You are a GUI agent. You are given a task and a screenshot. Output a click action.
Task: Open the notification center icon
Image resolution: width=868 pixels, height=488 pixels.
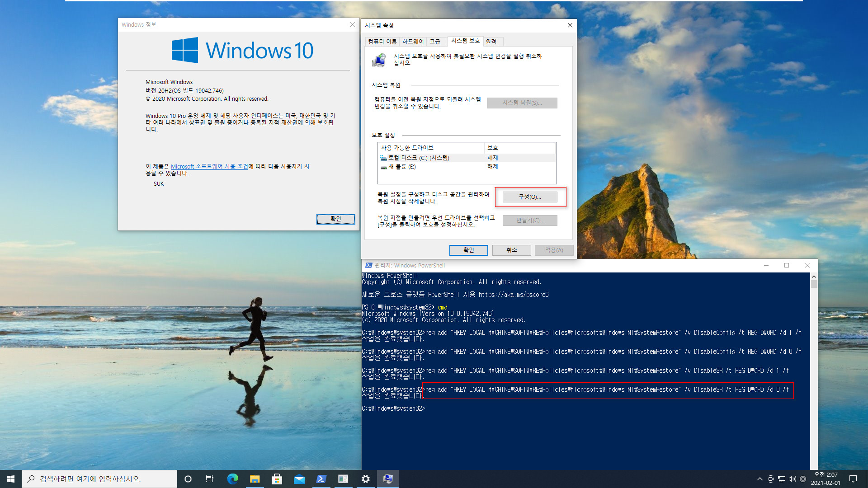853,479
